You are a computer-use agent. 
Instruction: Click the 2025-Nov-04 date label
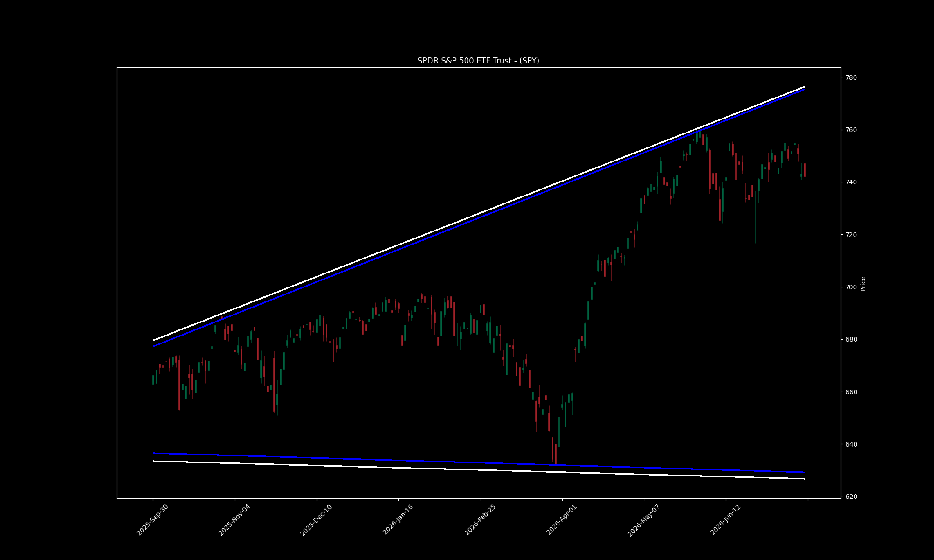pos(234,520)
